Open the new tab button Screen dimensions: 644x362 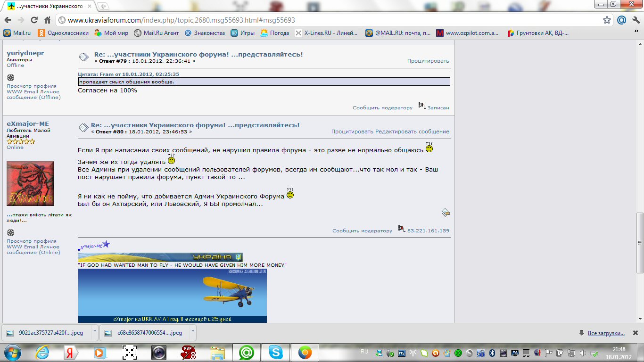103,6
